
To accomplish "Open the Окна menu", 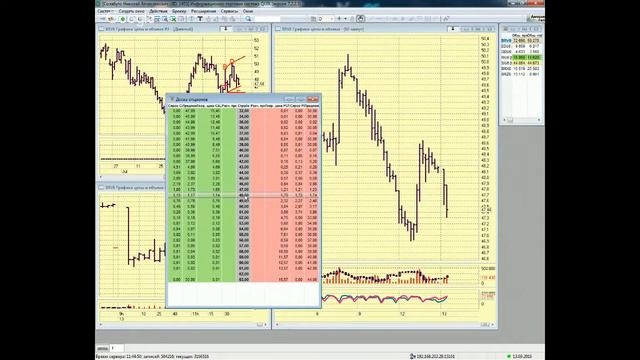I will [x=248, y=11].
